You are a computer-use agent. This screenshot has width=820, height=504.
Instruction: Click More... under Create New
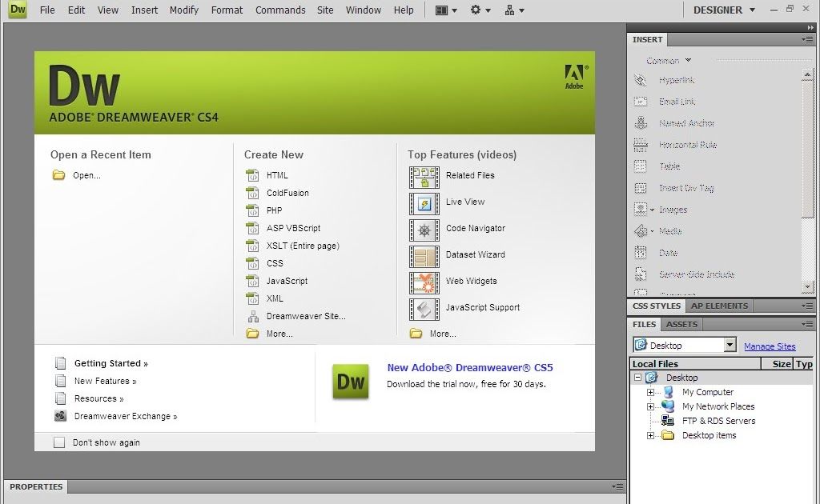click(279, 334)
